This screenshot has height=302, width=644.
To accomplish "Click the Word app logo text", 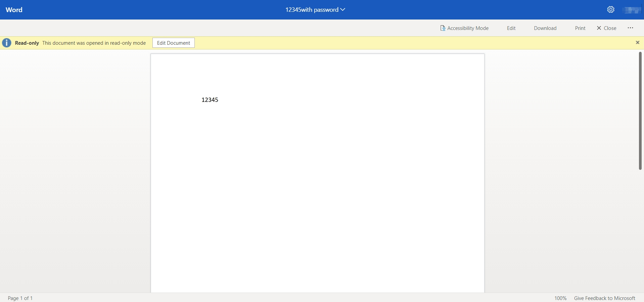I will [x=14, y=10].
